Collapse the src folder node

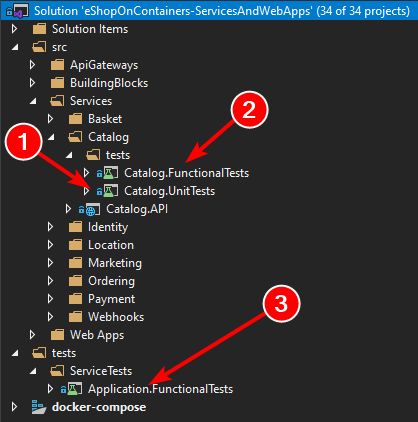(15, 47)
